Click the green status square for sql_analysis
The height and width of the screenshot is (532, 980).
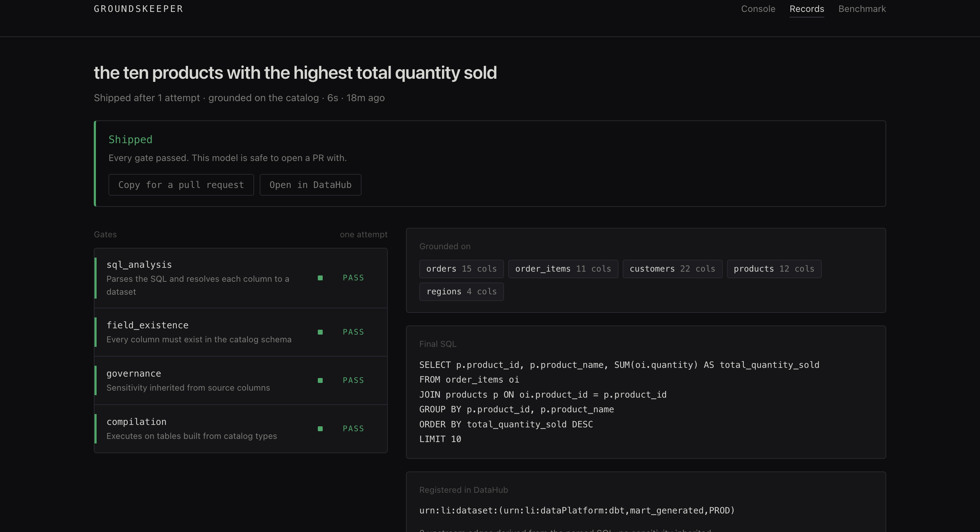320,278
